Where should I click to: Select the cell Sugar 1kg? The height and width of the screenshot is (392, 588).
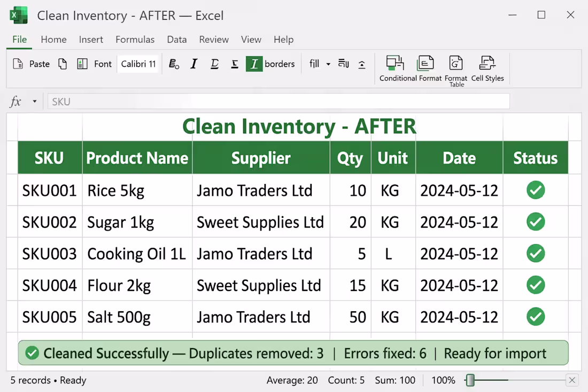137,222
